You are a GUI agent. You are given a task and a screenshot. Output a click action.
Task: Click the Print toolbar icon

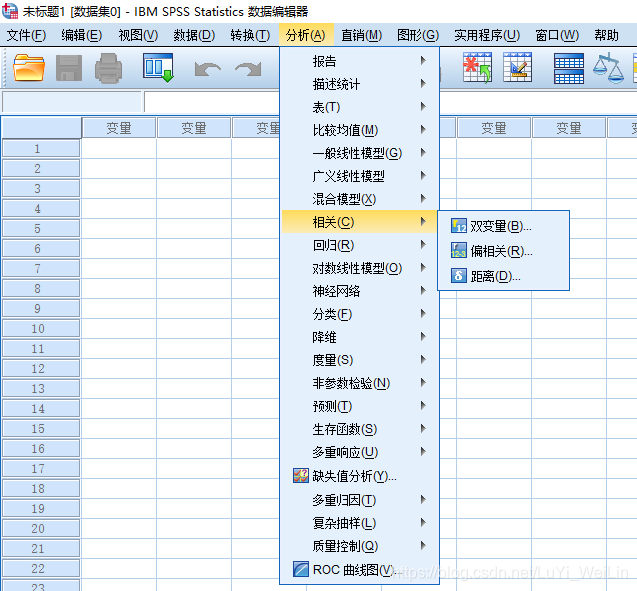tap(108, 68)
